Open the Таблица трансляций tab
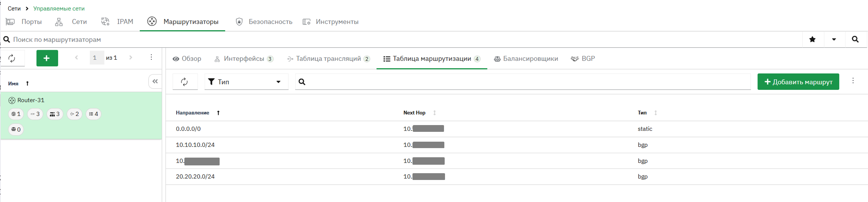This screenshot has width=868, height=202. click(x=328, y=59)
